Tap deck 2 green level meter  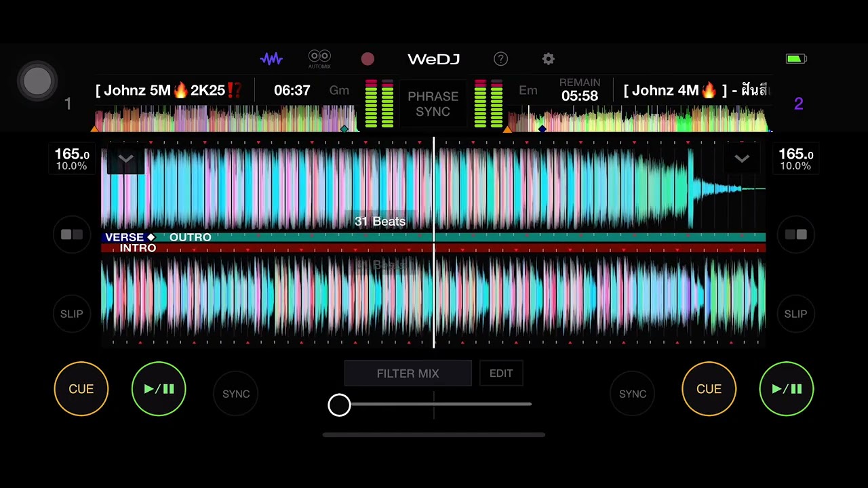pyautogui.click(x=488, y=104)
